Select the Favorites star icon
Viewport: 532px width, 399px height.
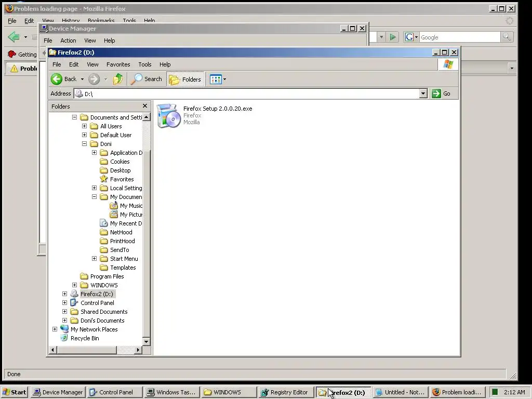coord(104,179)
